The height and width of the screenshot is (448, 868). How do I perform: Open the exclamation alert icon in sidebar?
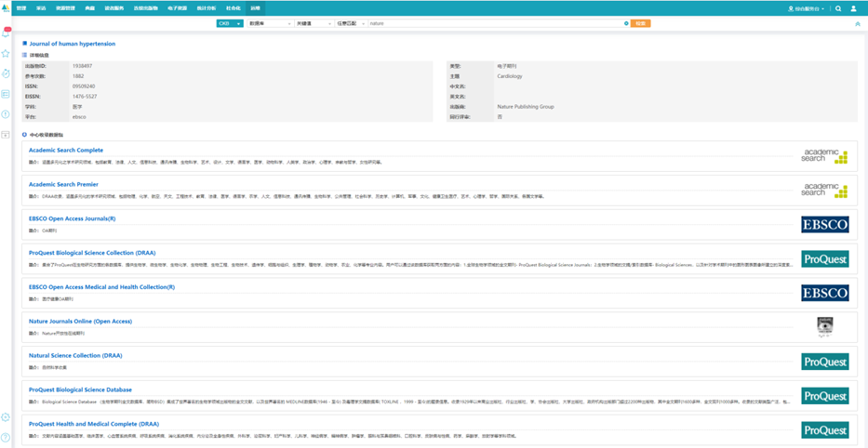[6, 114]
